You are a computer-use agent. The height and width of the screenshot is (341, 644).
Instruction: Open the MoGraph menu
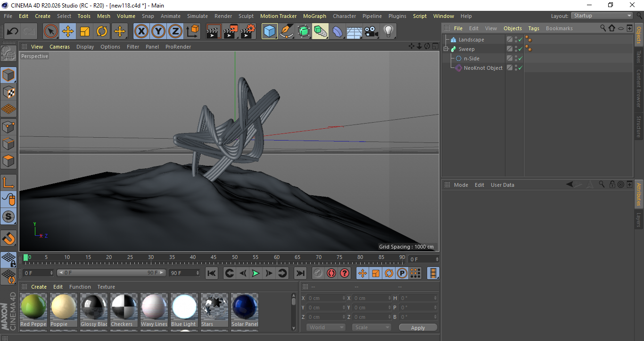pos(314,16)
